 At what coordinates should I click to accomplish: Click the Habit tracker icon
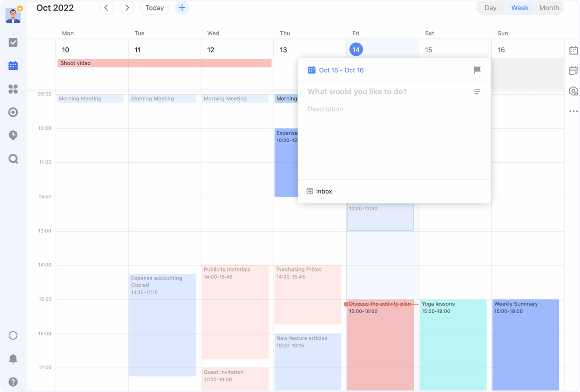[13, 112]
